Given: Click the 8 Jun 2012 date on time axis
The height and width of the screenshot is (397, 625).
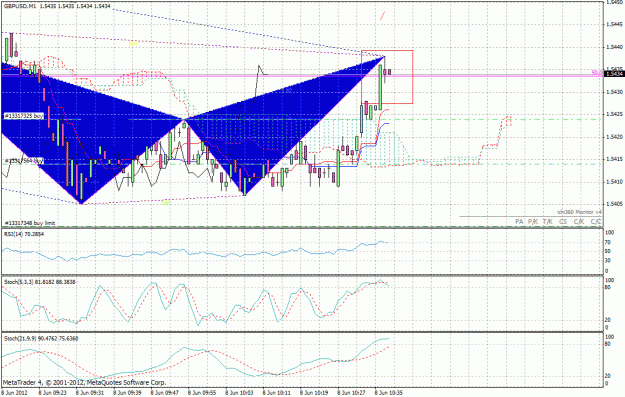Looking at the screenshot, I should coord(15,393).
